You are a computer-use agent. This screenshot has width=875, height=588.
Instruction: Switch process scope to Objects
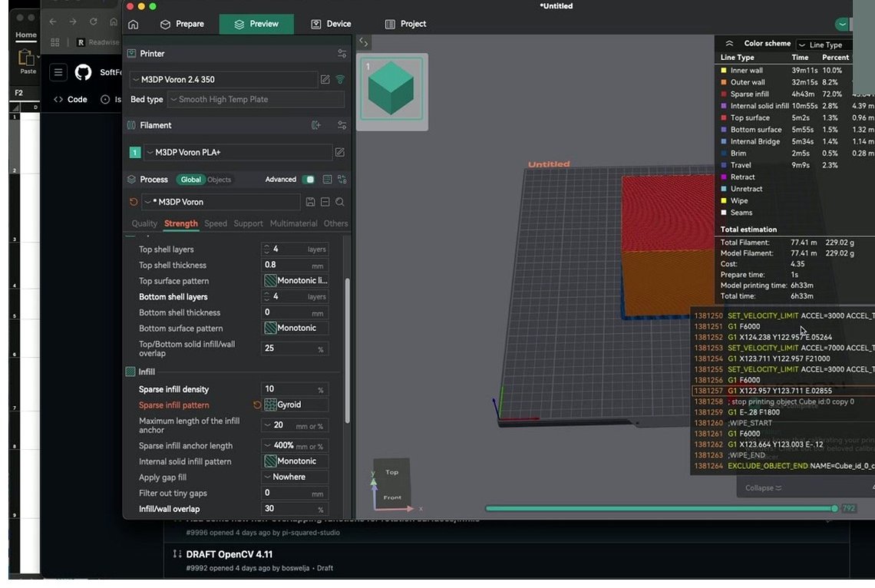219,180
